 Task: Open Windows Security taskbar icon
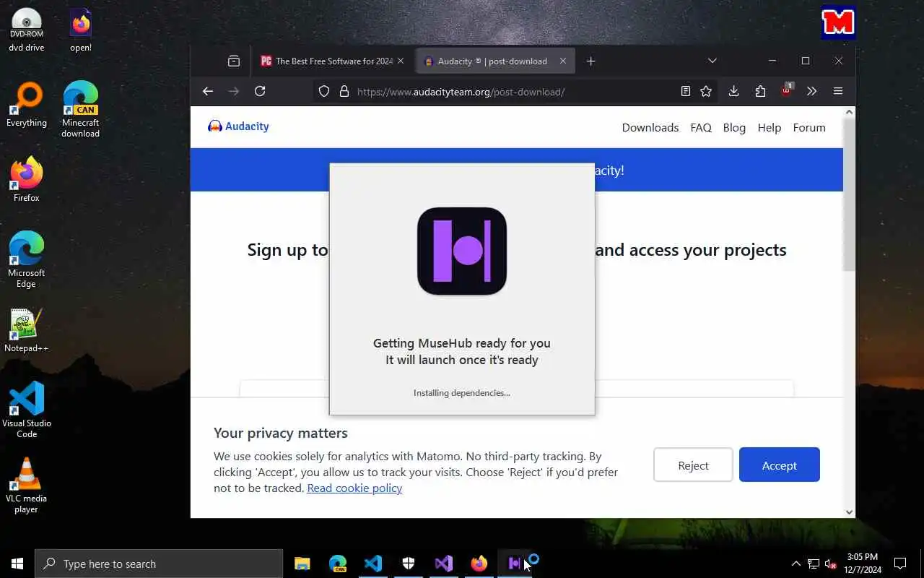409,564
